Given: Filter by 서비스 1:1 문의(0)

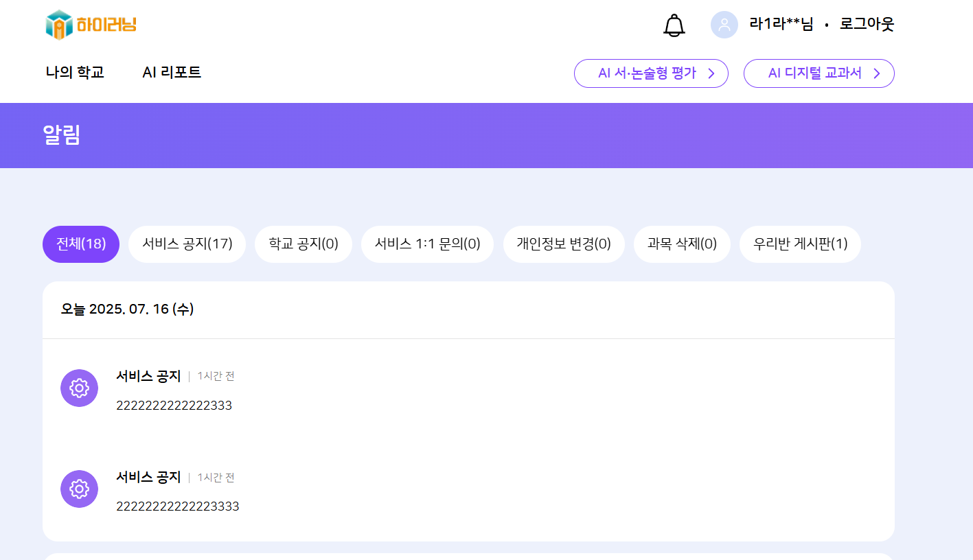Looking at the screenshot, I should pyautogui.click(x=427, y=244).
